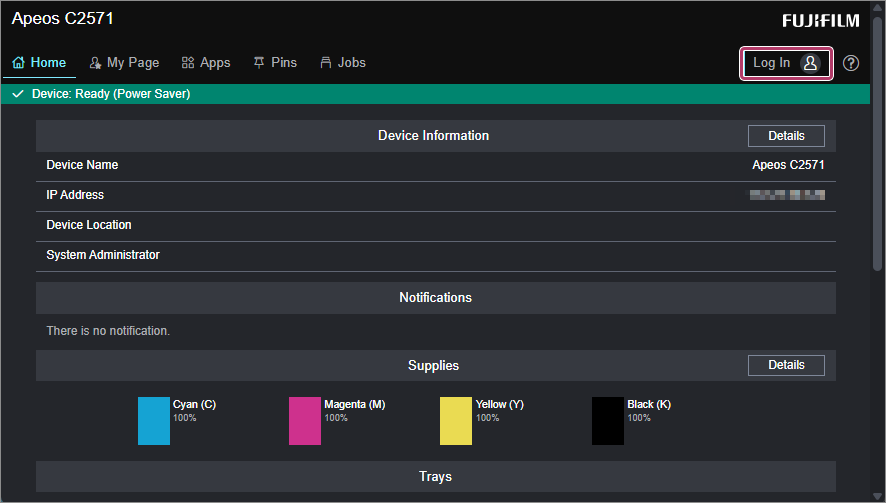Viewport: 886px width, 503px height.
Task: Open the Jobs tab
Action: (343, 63)
